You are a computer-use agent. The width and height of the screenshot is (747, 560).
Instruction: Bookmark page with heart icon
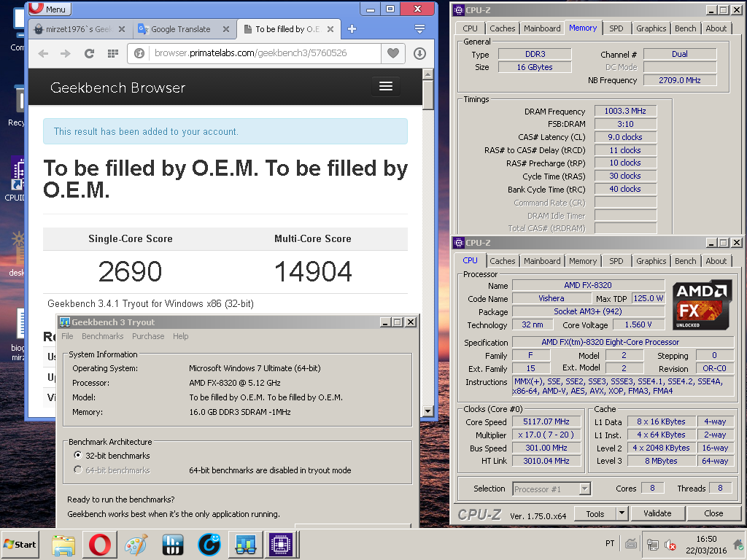[393, 53]
